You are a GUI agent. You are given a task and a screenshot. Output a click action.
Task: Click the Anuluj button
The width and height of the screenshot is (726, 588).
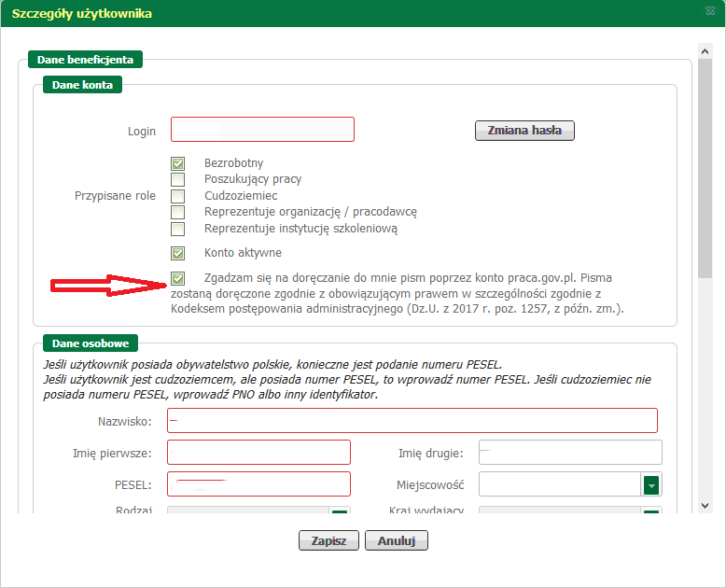pyautogui.click(x=397, y=540)
